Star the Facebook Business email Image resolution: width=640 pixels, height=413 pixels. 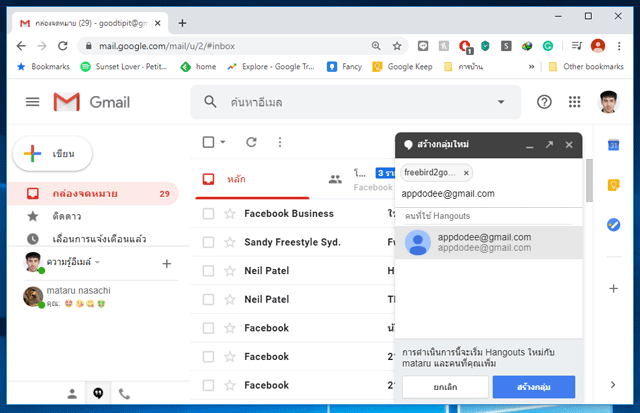[x=230, y=213]
